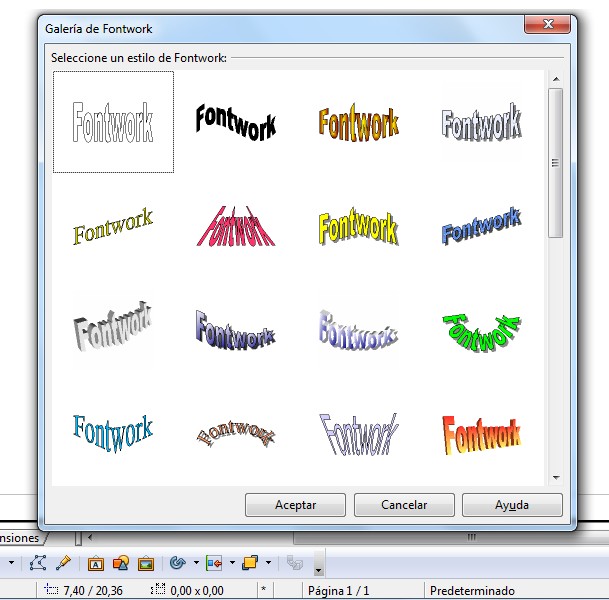Pick the pink perspective Fontwork style
Viewport: 609px width, 600px height.
point(236,226)
